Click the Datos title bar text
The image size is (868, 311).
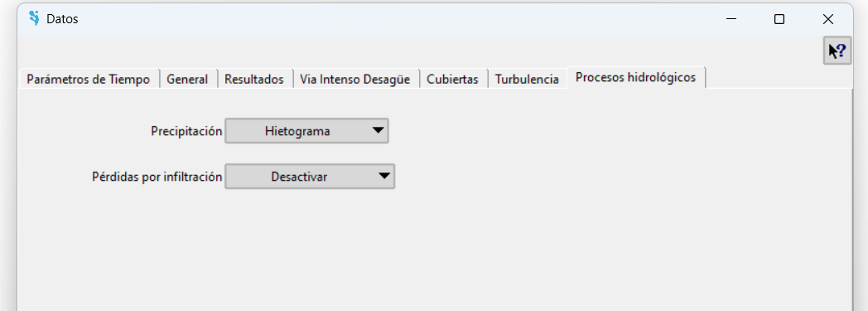(62, 19)
